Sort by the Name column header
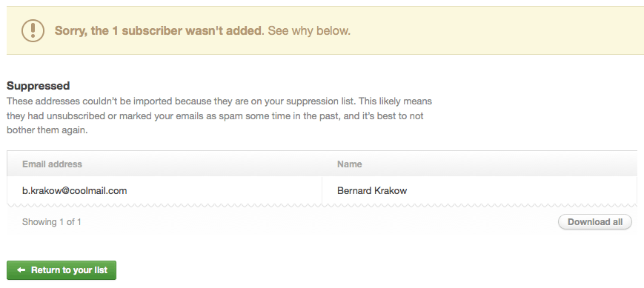This screenshot has height=288, width=644. [x=350, y=164]
